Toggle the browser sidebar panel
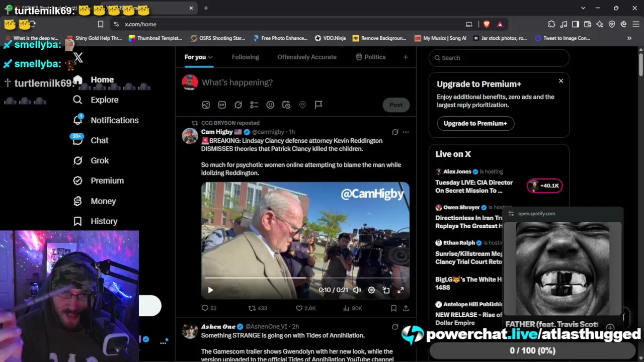 coord(576,24)
